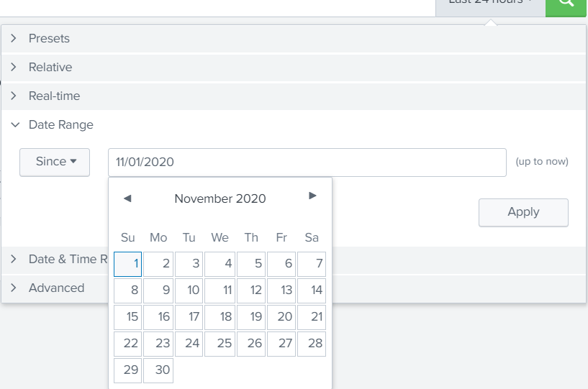Go to next month in calendar

(312, 196)
